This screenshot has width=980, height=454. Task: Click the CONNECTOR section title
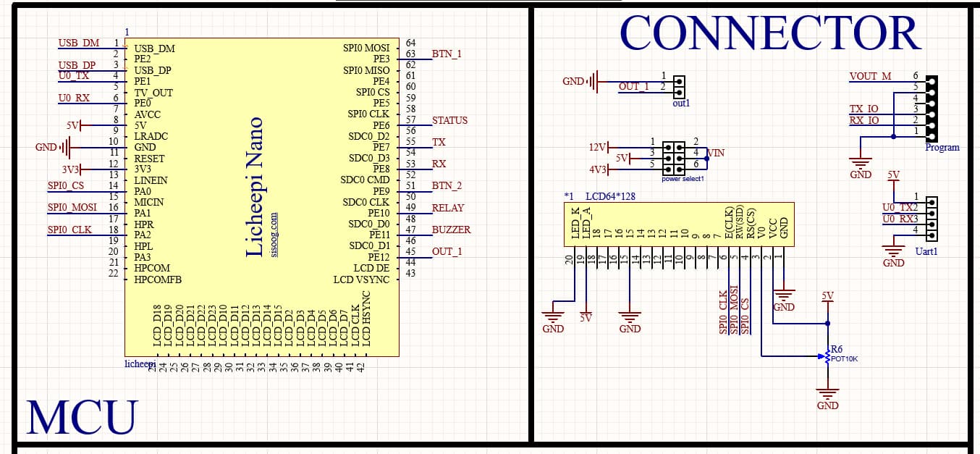pyautogui.click(x=771, y=33)
